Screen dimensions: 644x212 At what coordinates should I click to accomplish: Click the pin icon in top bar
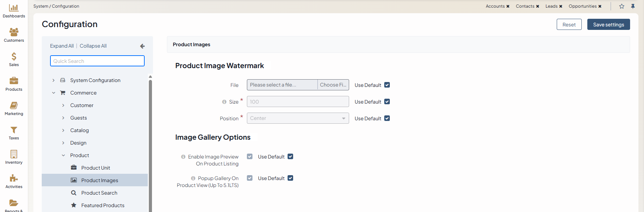pyautogui.click(x=633, y=6)
